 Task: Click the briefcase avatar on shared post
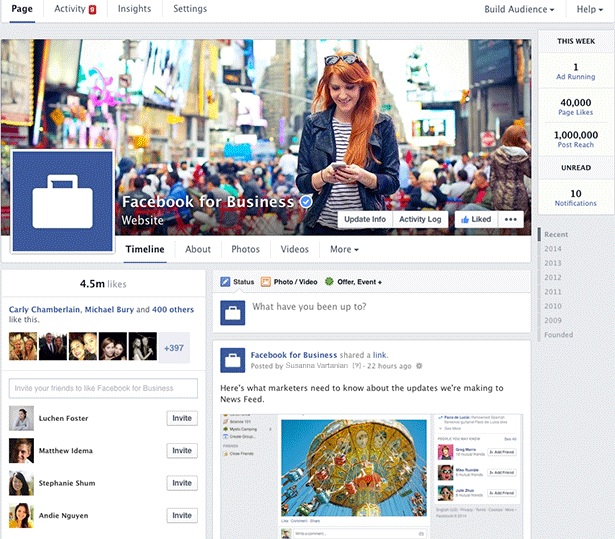pyautogui.click(x=233, y=360)
